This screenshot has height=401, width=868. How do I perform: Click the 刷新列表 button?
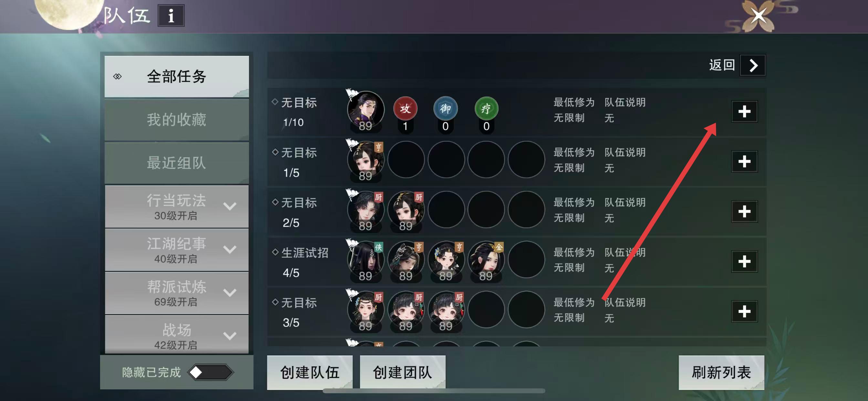pyautogui.click(x=721, y=372)
